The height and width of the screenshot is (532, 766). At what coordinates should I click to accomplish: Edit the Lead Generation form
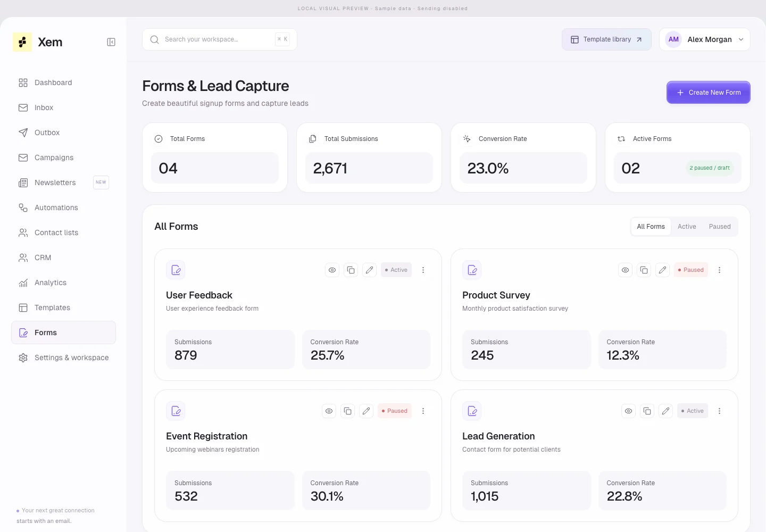pyautogui.click(x=666, y=411)
